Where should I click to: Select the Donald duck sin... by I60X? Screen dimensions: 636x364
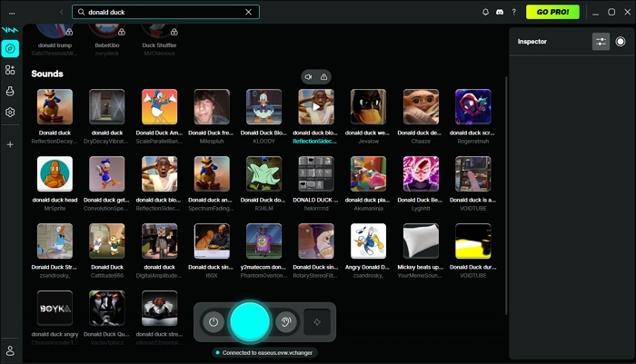212,241
